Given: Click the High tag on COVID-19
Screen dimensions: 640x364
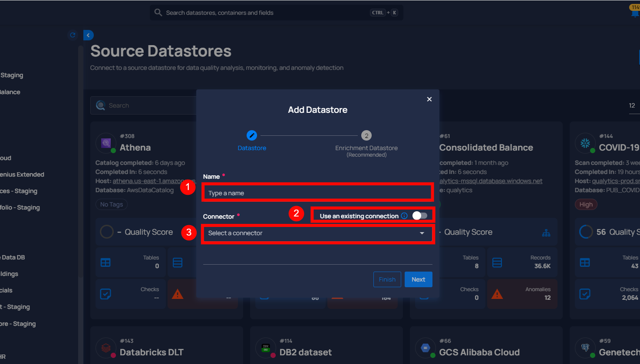Looking at the screenshot, I should [586, 204].
